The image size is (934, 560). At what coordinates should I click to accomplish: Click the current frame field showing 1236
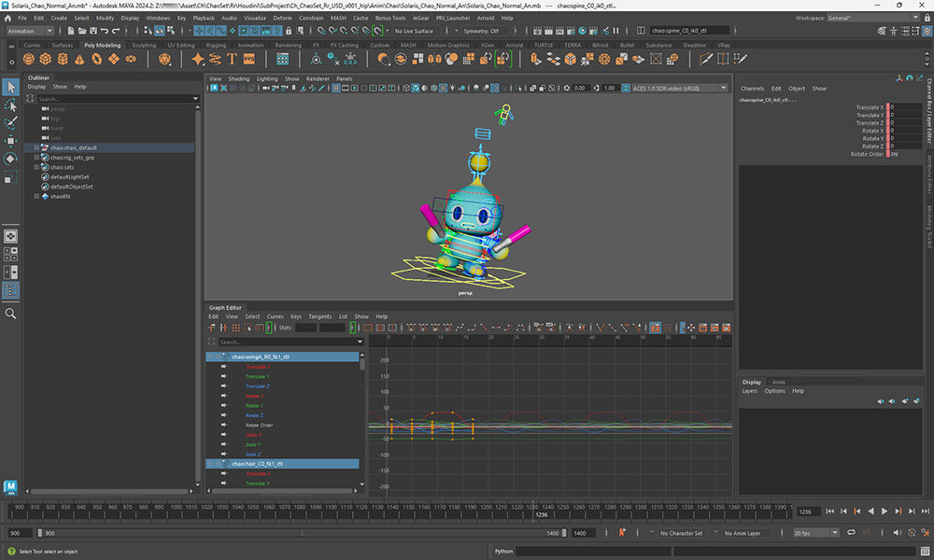click(808, 511)
